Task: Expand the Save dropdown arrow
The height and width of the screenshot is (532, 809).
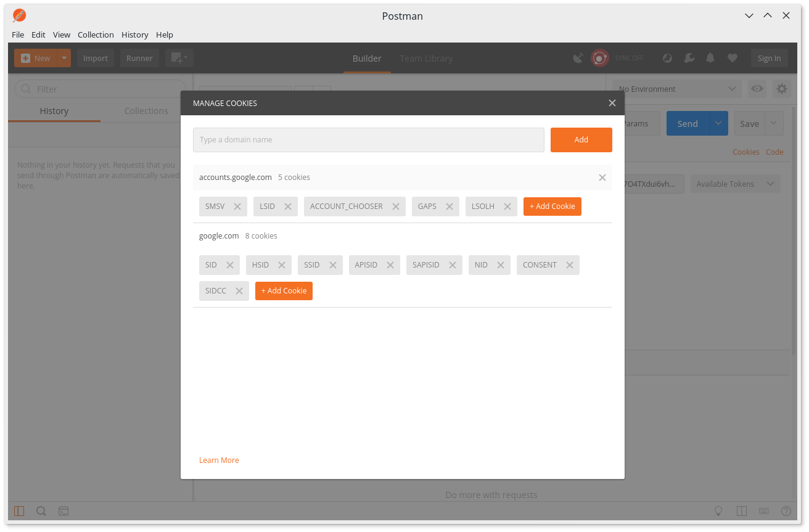Action: [x=774, y=123]
